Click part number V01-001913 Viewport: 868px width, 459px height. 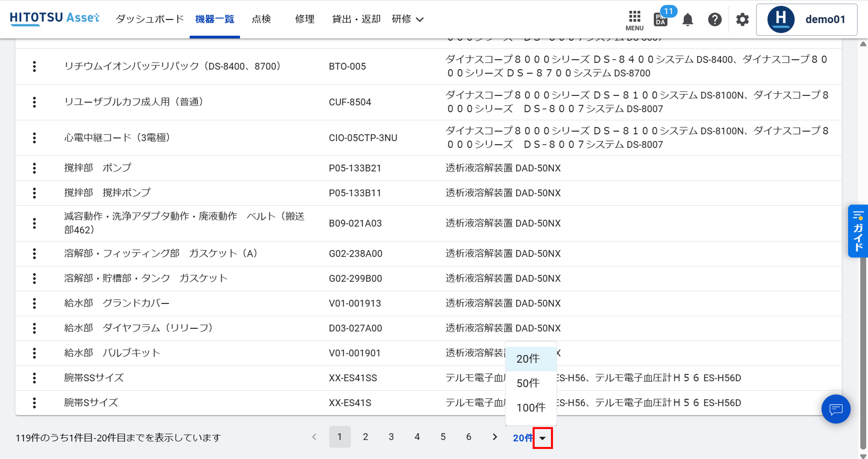click(355, 303)
